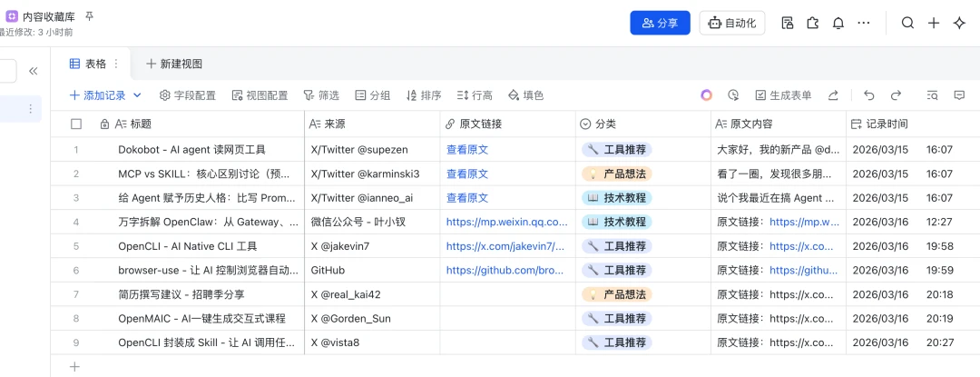Open the 筛选 filter tool
This screenshot has height=377, width=980.
pyautogui.click(x=321, y=95)
